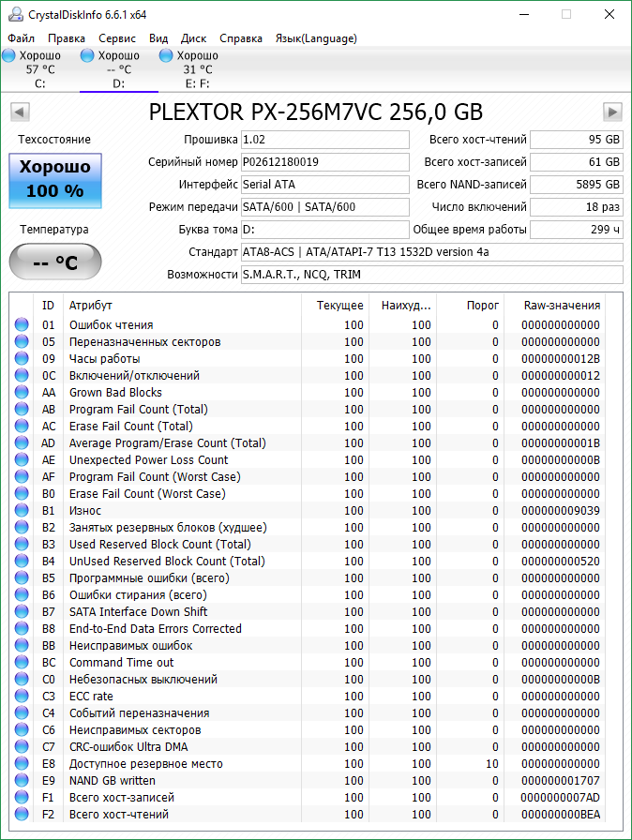Select disk C: at 57 °C
The height and width of the screenshot is (840, 632).
(39, 69)
